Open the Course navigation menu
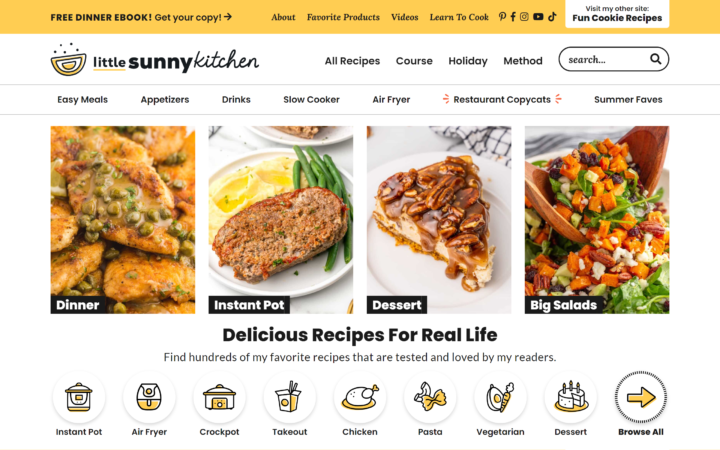Image resolution: width=720 pixels, height=450 pixels. [414, 61]
